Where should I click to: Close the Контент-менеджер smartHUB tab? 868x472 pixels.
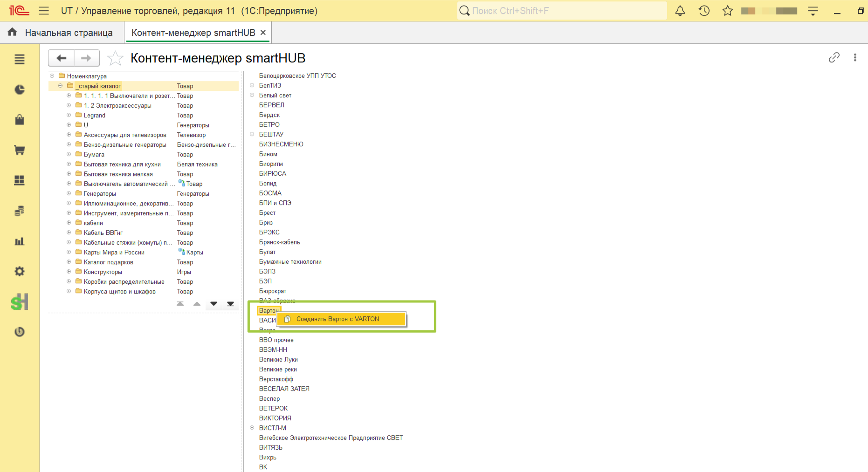tap(263, 33)
